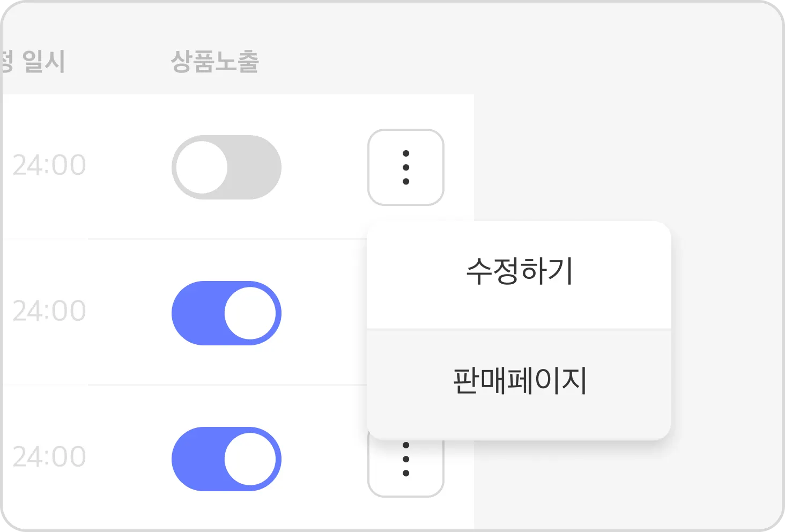The height and width of the screenshot is (532, 785).
Task: Enable the first row's 상품노출 toggle
Action: pyautogui.click(x=226, y=167)
